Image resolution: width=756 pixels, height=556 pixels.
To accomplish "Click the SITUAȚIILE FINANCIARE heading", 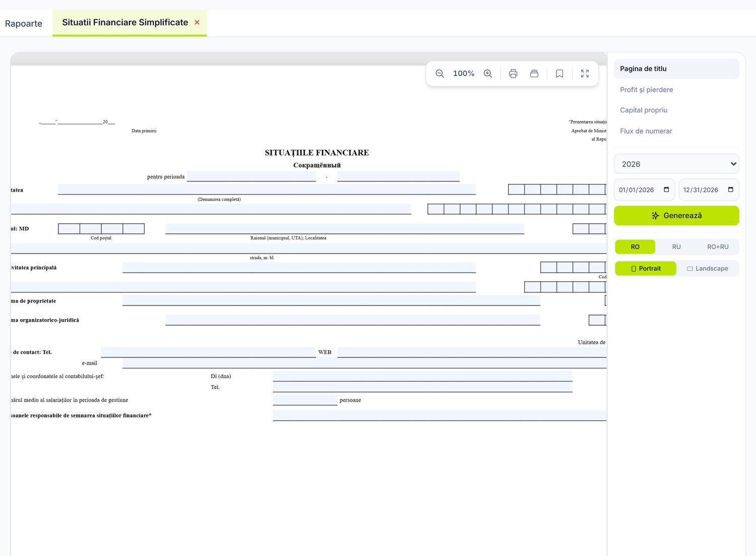I will click(x=317, y=153).
